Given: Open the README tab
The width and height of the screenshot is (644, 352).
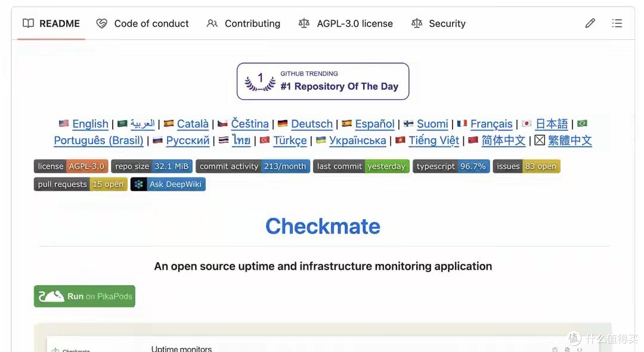Looking at the screenshot, I should (x=51, y=23).
